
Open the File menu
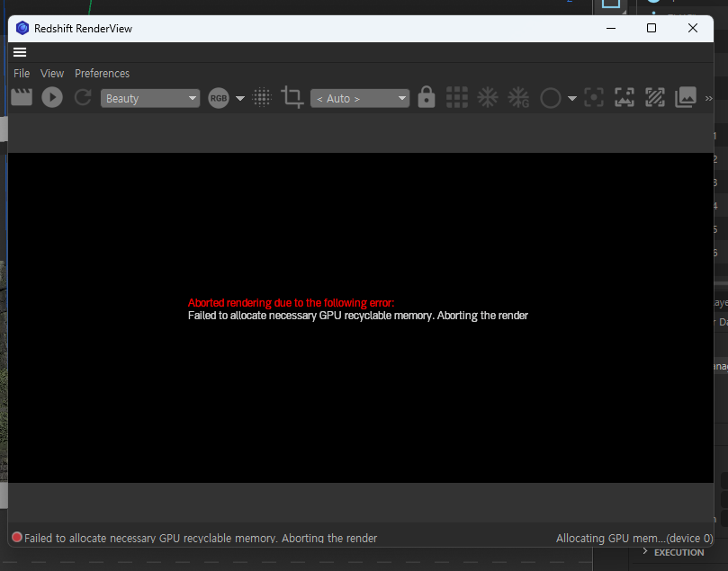[x=22, y=74]
